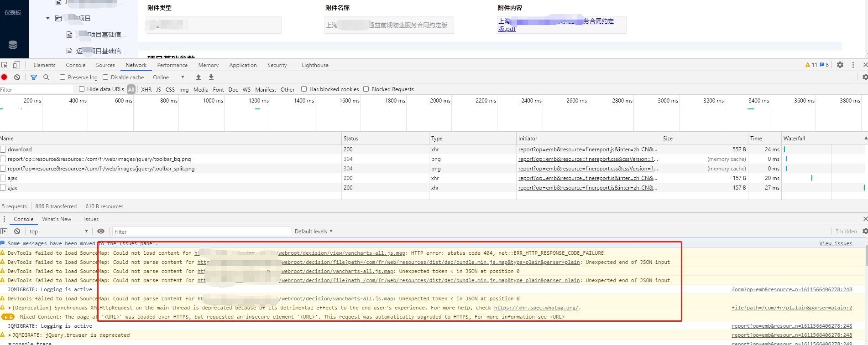Image resolution: width=868 pixels, height=345 pixels.
Task: Expand the Deprecation warning message arrow
Action: pyautogui.click(x=10, y=308)
